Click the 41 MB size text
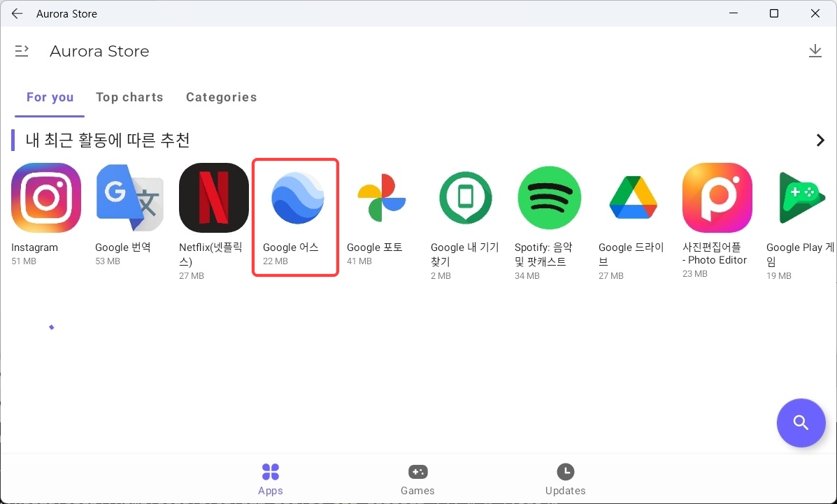This screenshot has width=837, height=504. (x=359, y=261)
